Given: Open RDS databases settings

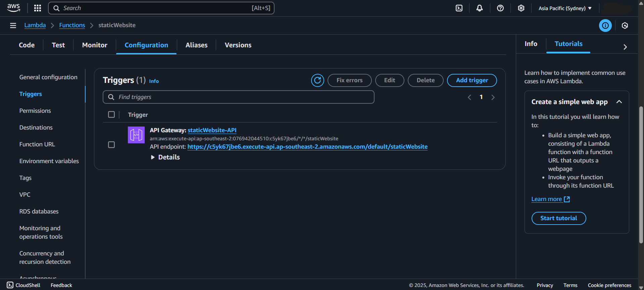Looking at the screenshot, I should 39,211.
